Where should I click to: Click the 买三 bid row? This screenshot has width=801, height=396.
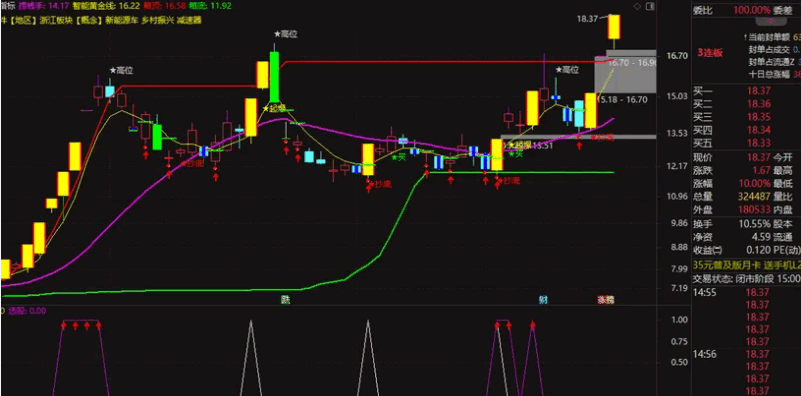pos(746,117)
